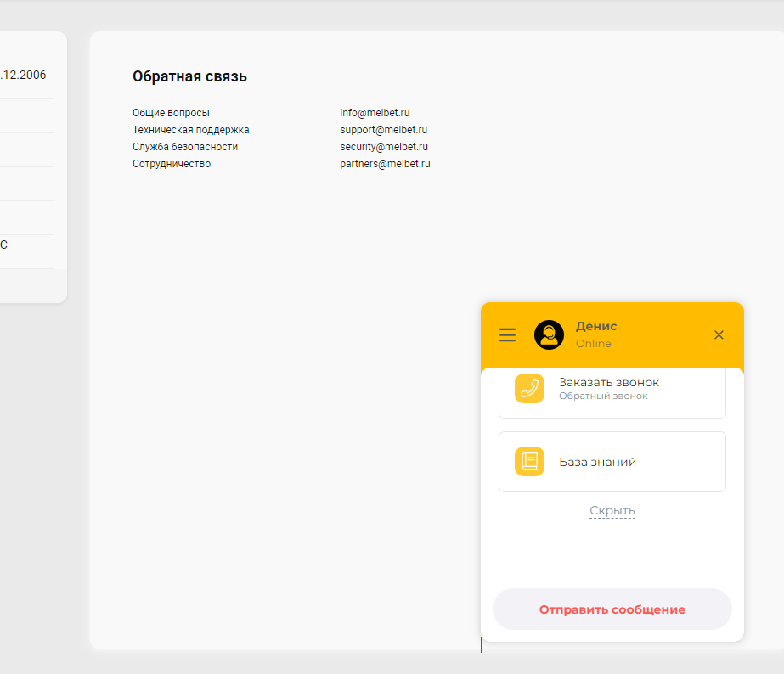
Task: Click the book icon for База знаний
Action: coord(529,461)
